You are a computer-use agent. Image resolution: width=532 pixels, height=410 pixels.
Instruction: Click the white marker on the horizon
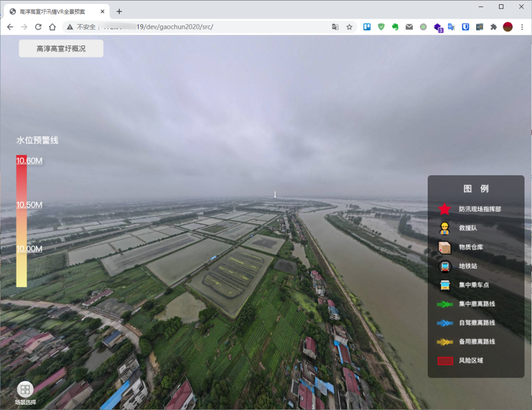click(275, 195)
